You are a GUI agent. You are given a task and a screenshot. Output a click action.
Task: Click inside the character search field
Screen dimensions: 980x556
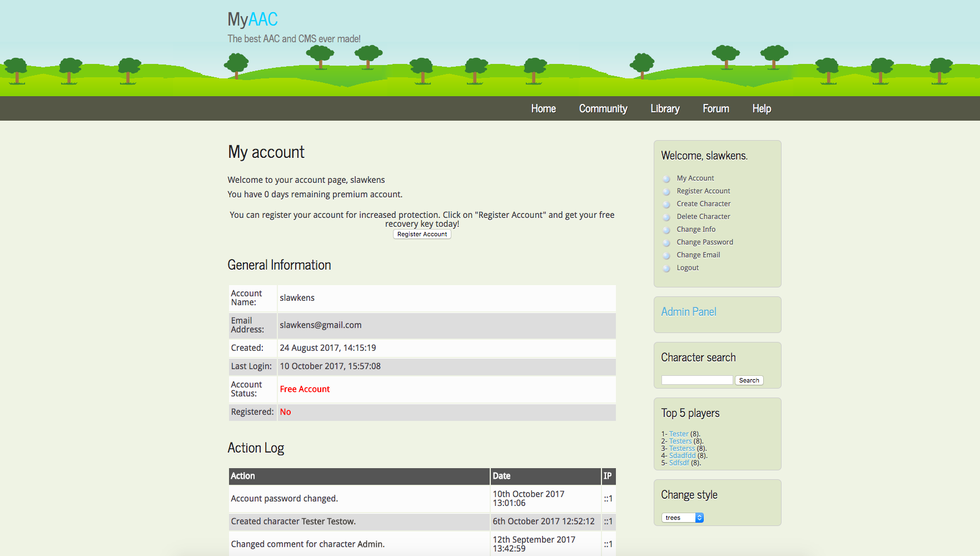[x=697, y=380]
